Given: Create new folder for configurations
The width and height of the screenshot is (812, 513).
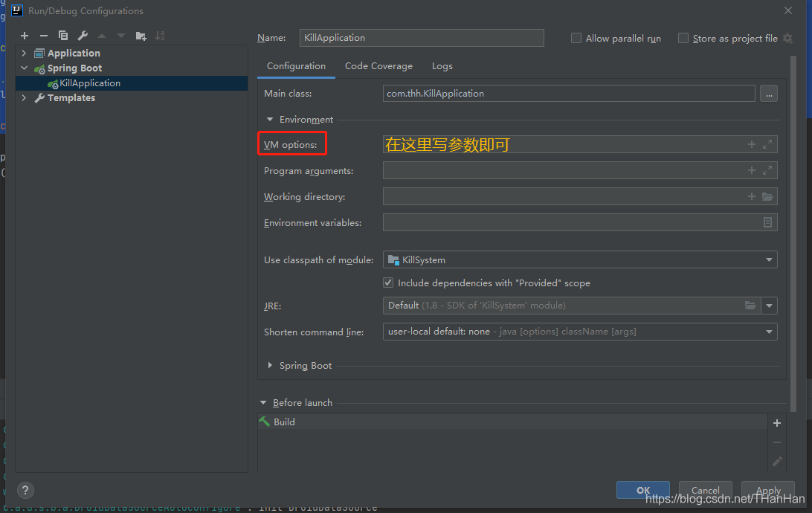Looking at the screenshot, I should pos(141,36).
